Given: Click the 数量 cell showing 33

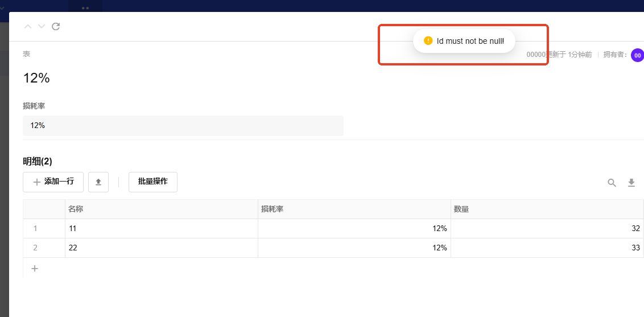Looking at the screenshot, I should (547, 248).
